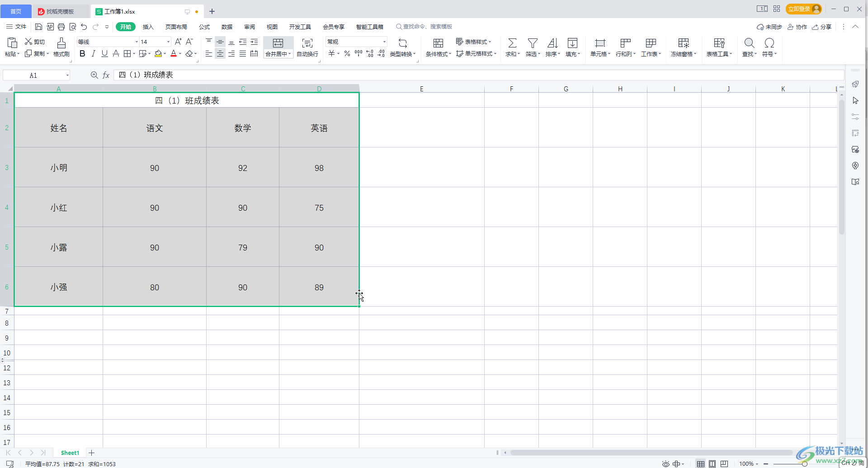Viewport: 868px width, 468px height.
Task: Toggle Bold formatting
Action: click(82, 54)
